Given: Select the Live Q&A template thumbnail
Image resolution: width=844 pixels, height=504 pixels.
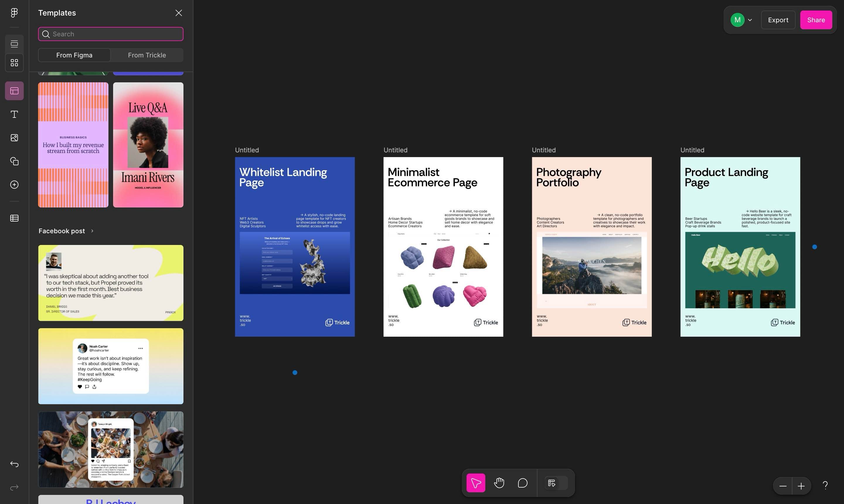Looking at the screenshot, I should click(x=148, y=145).
